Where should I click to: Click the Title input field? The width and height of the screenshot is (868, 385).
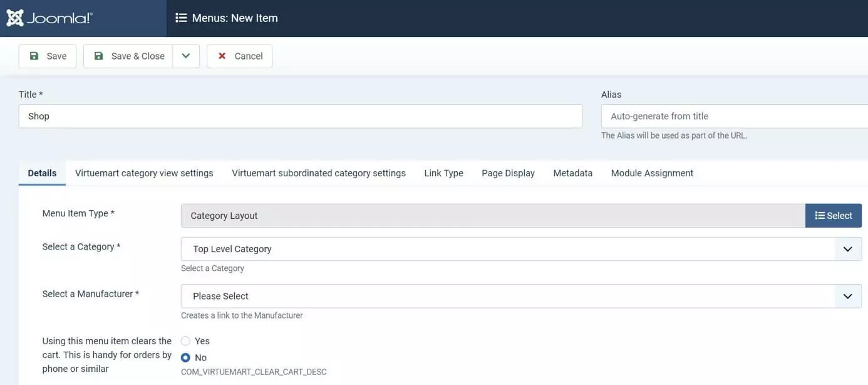point(301,116)
